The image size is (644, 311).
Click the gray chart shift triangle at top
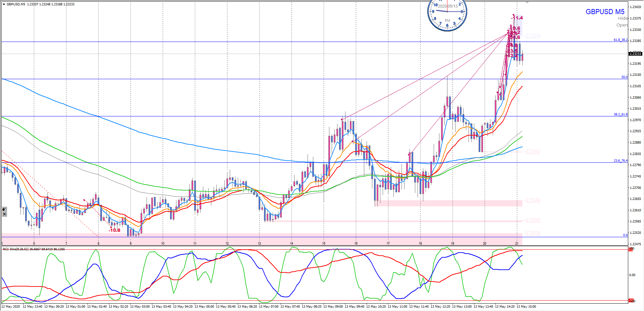tap(527, 2)
